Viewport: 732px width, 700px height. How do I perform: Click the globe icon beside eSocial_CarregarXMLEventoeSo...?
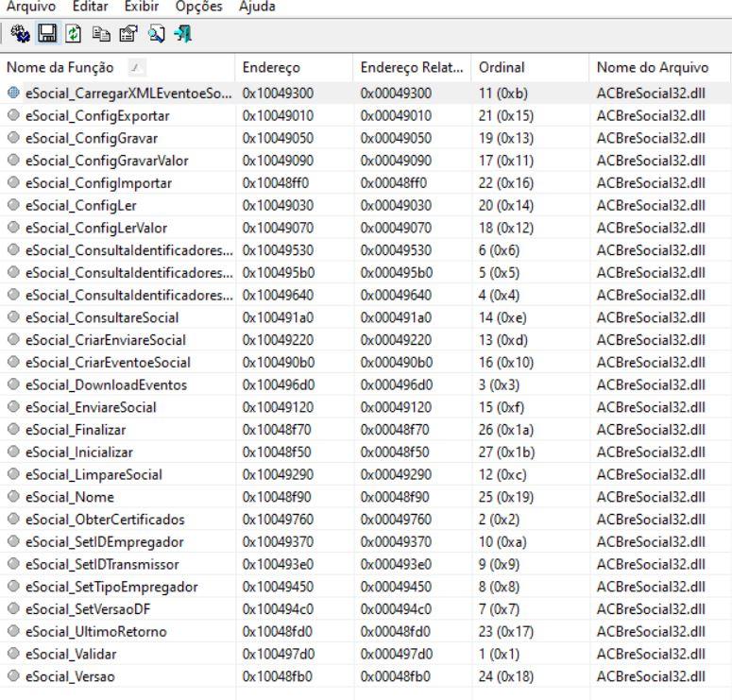[13, 93]
